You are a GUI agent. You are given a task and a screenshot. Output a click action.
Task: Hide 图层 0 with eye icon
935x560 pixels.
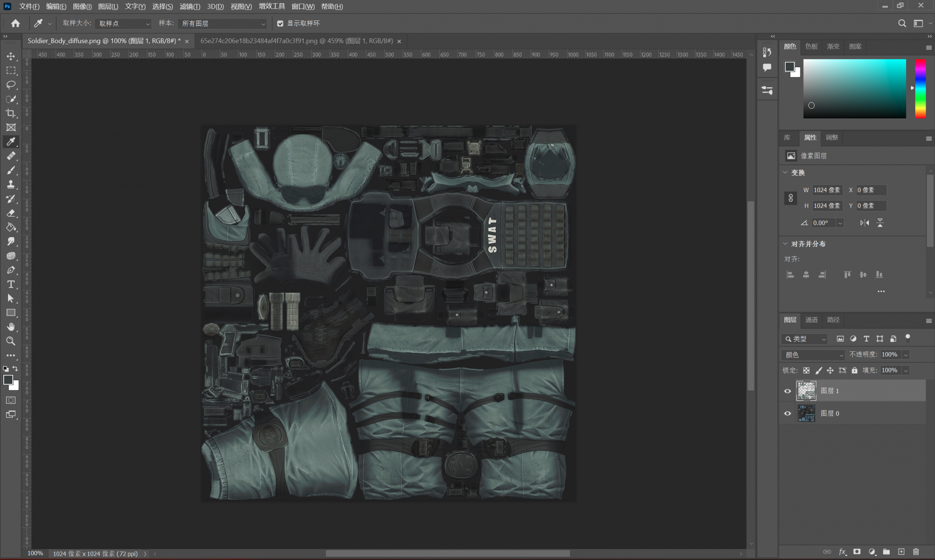(787, 414)
